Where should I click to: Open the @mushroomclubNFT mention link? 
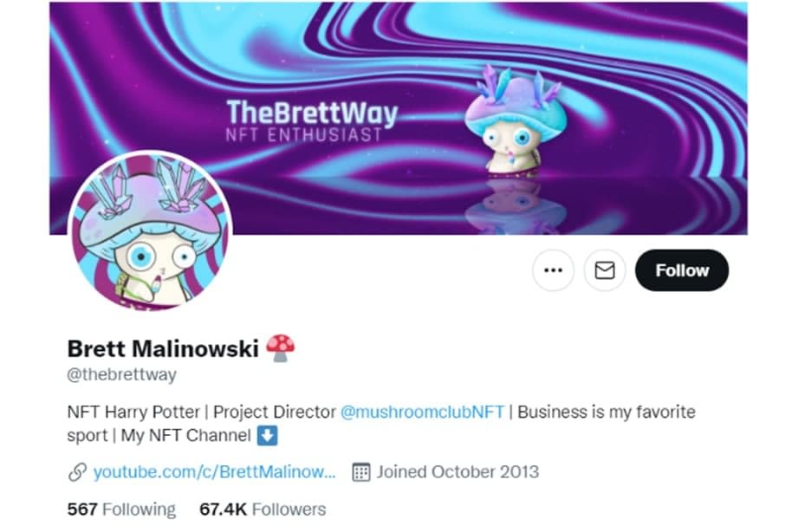pos(423,412)
